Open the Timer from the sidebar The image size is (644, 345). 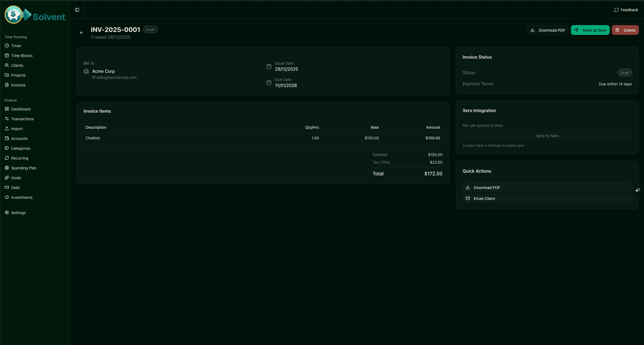coord(16,46)
